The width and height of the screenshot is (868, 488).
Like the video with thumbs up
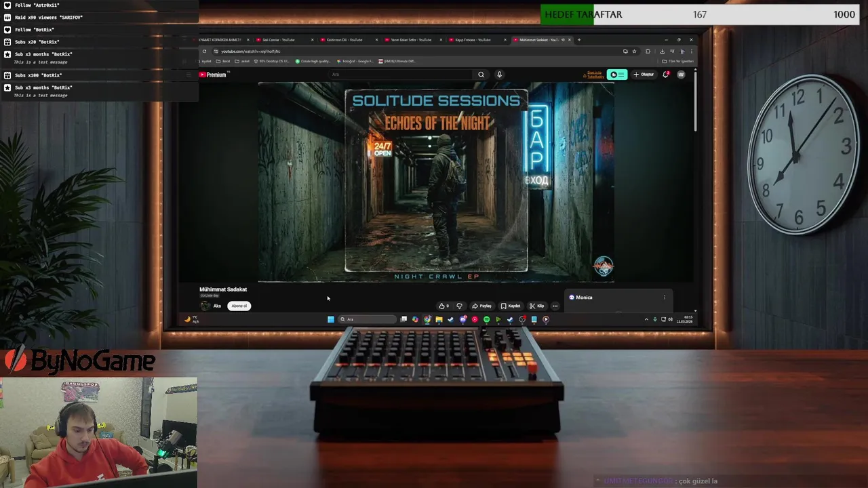(x=443, y=306)
